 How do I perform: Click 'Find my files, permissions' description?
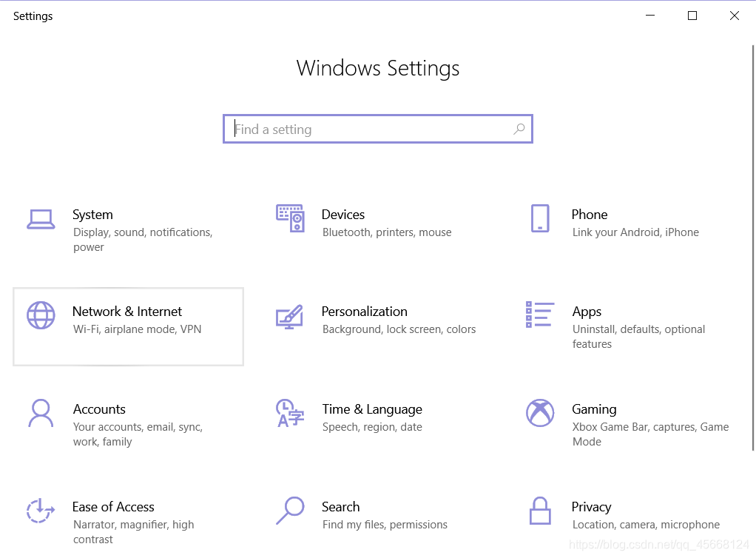pos(385,525)
